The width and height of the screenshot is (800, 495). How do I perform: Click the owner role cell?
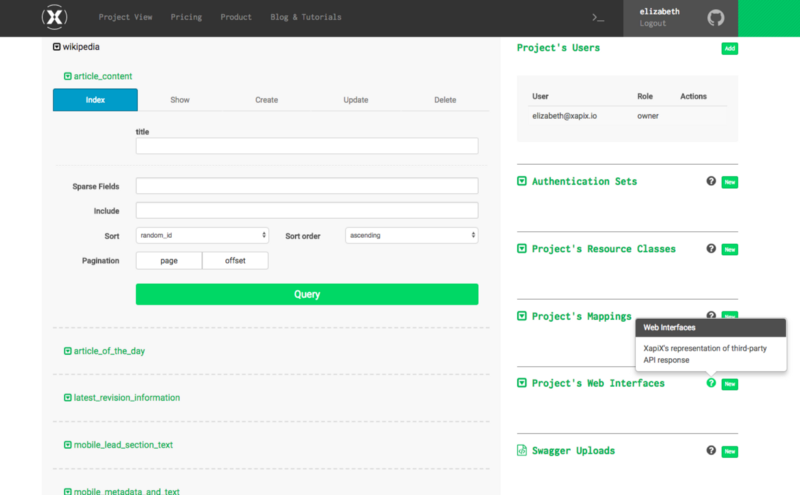[x=647, y=116]
